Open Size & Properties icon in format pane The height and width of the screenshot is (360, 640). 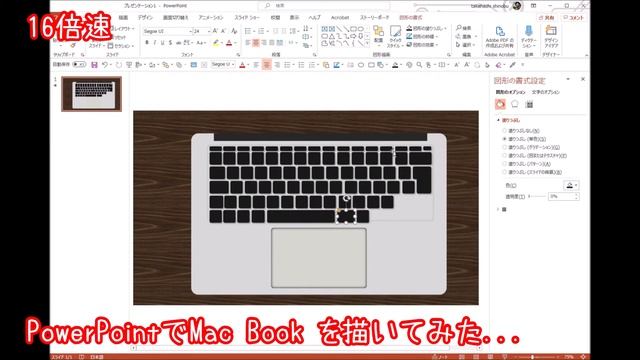(529, 104)
